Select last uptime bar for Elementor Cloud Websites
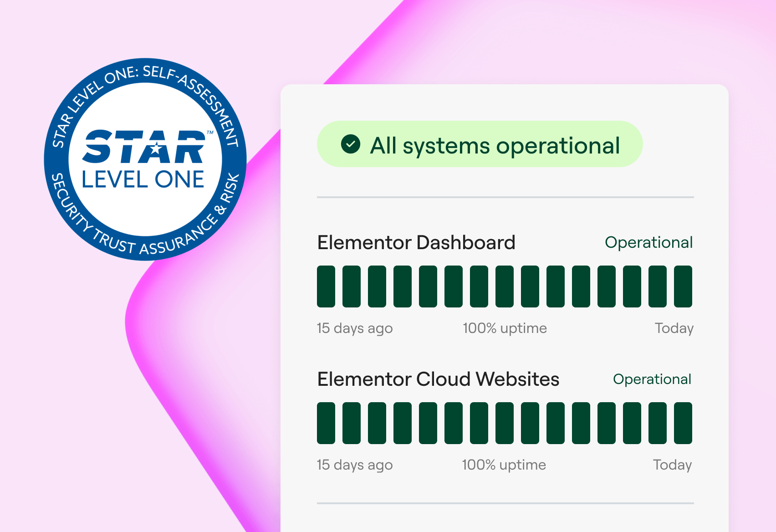 [x=683, y=423]
